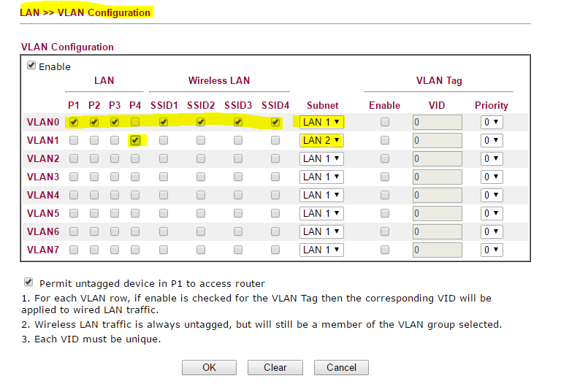Enable VLAN Tag for VLAN1
Viewport: 569px width, 392px height.
tap(385, 140)
